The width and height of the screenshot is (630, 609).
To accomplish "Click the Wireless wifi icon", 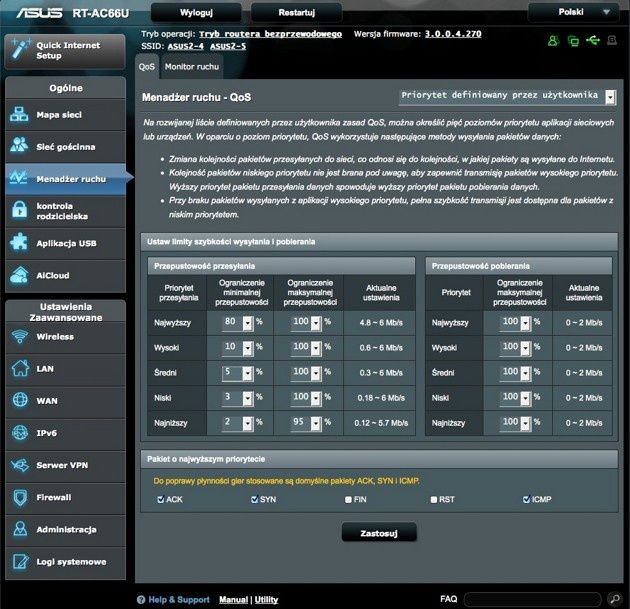I will pyautogui.click(x=20, y=336).
